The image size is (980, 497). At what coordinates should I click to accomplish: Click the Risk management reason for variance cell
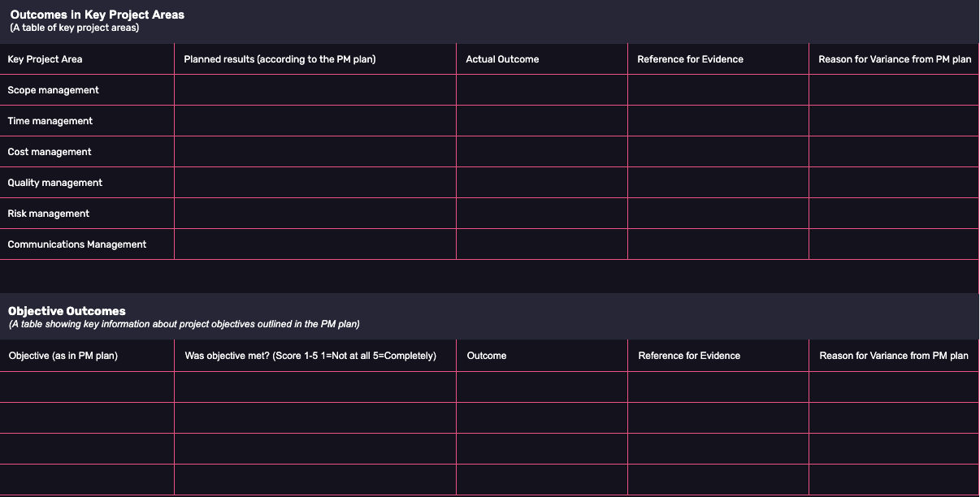894,214
